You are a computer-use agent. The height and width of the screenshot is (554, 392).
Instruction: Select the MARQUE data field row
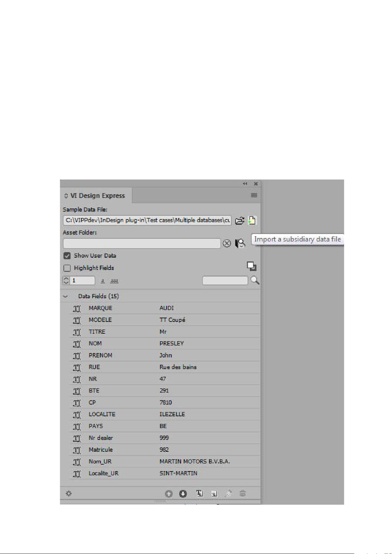point(165,308)
